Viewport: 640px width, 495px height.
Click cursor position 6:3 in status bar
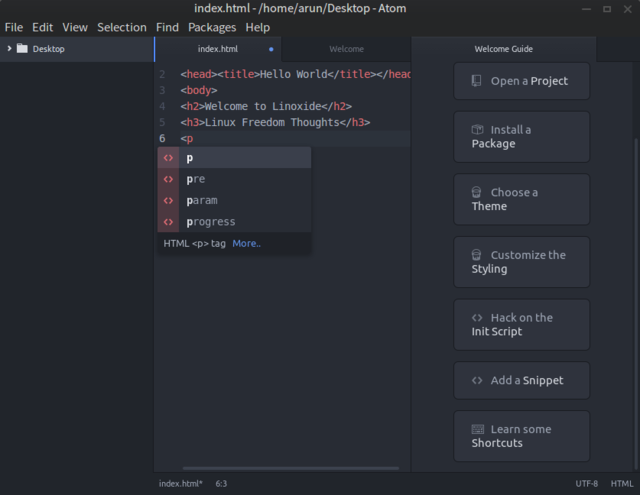coord(221,484)
